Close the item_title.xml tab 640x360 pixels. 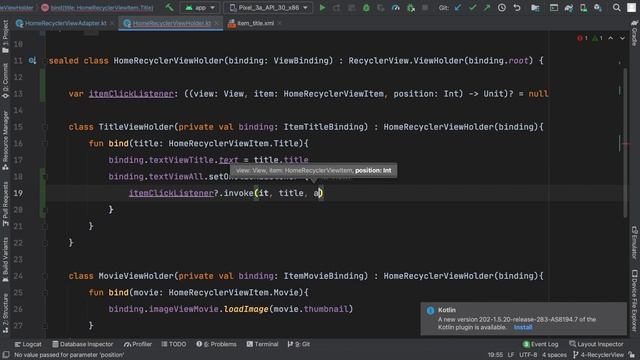[x=280, y=23]
